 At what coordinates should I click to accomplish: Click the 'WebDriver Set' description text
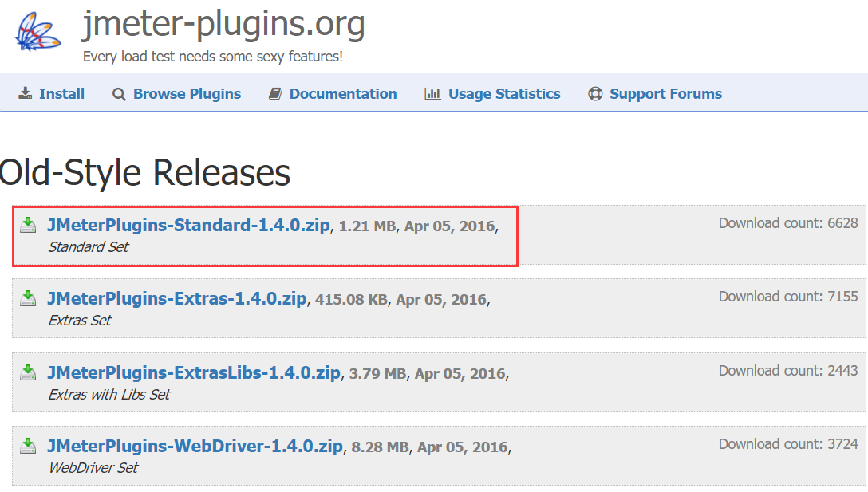(93, 467)
